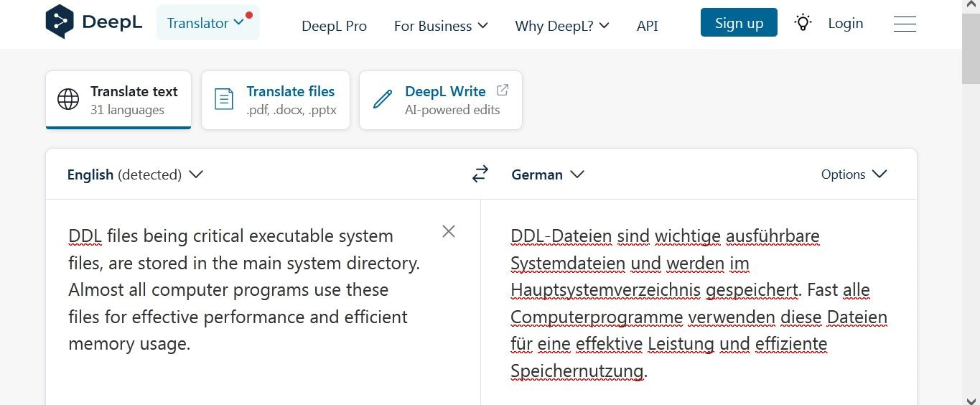The height and width of the screenshot is (405, 980).
Task: Open the hamburger menu
Action: coord(905,24)
